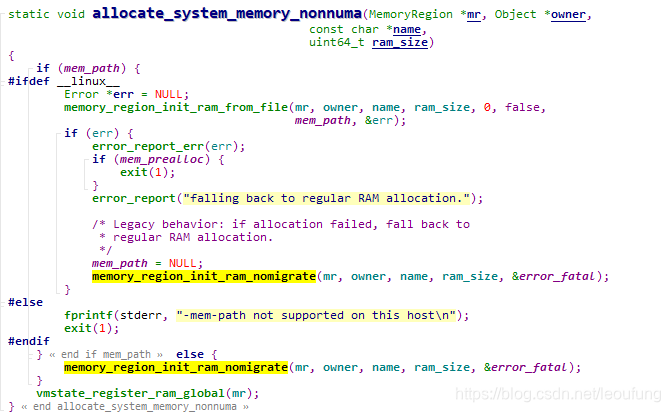
Task: Click the bold allocate_system_memory_nonnuma function name
Action: pyautogui.click(x=227, y=13)
